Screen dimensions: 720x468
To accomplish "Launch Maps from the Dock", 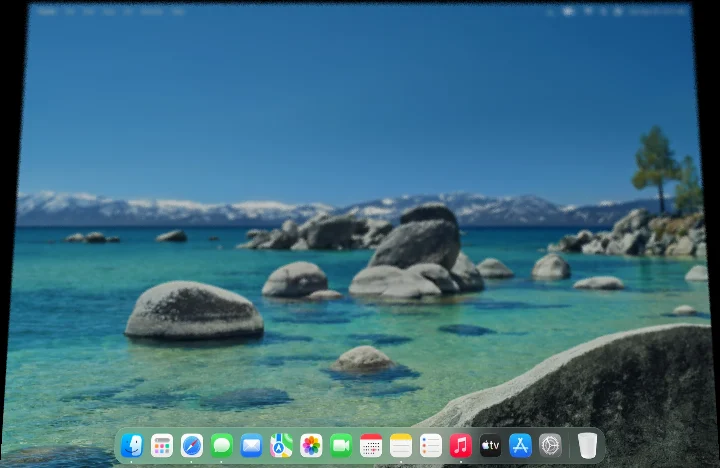I will tap(281, 445).
